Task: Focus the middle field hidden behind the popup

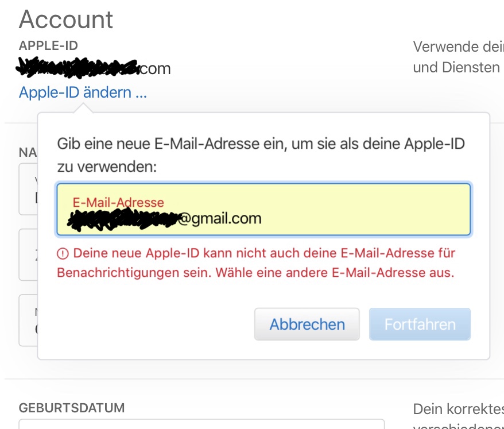Action: (x=28, y=254)
